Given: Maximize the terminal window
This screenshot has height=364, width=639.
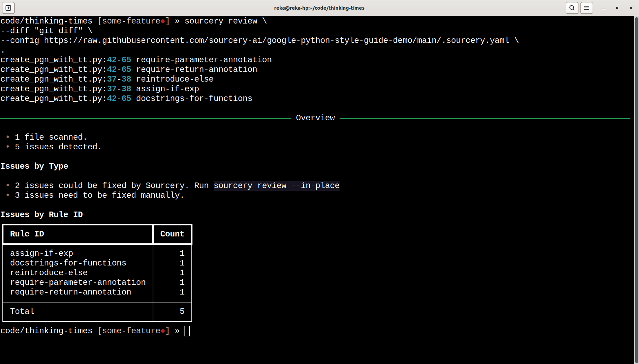Looking at the screenshot, I should [617, 8].
